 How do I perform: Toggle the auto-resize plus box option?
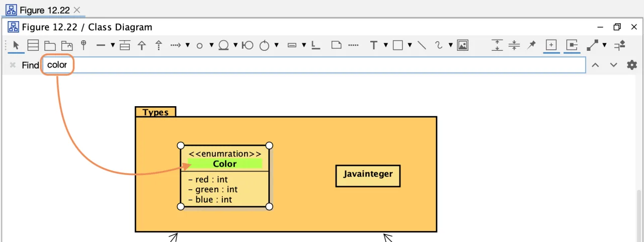point(552,45)
